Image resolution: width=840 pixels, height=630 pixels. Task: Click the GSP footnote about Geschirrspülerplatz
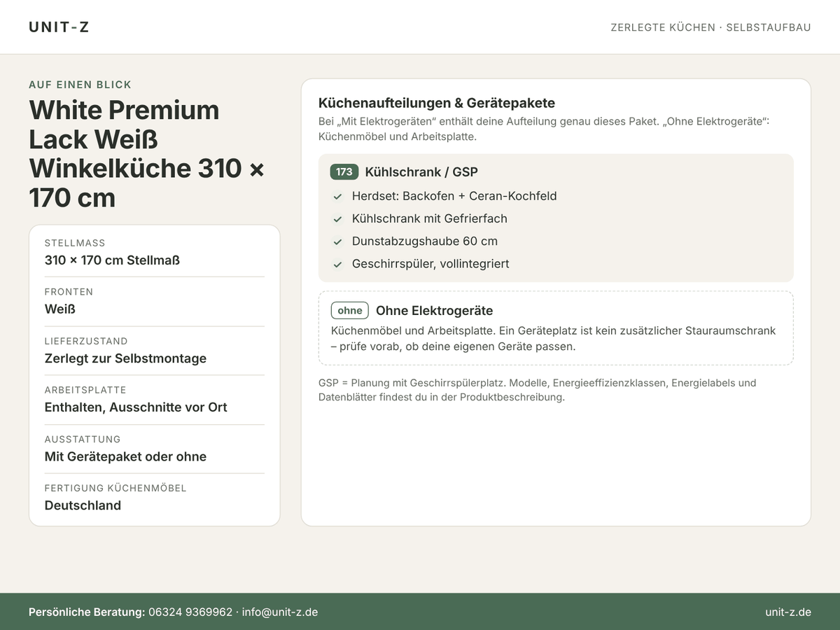538,390
